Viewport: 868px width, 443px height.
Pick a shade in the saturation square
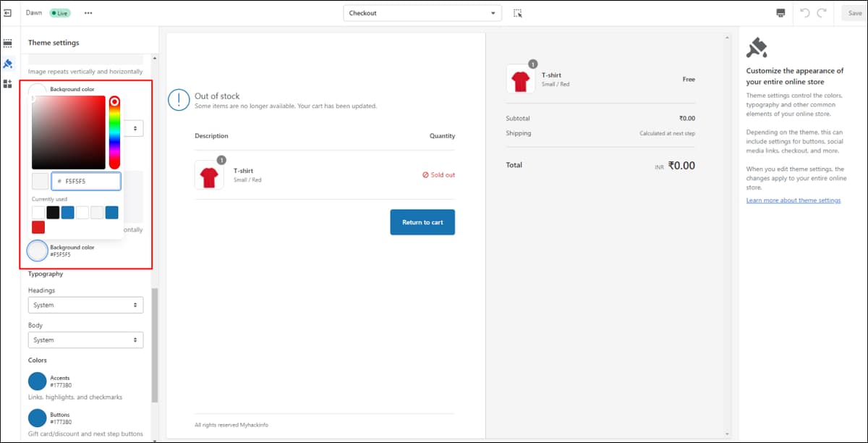[x=69, y=132]
